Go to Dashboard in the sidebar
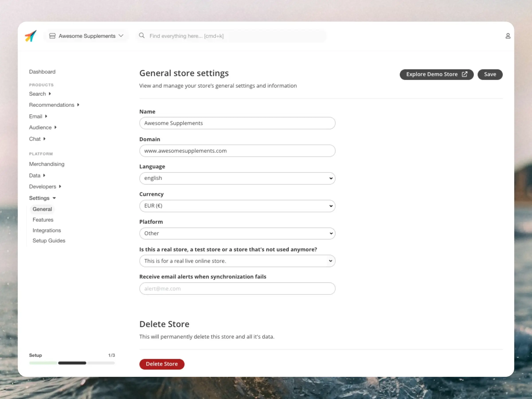The image size is (532, 399). coord(42,72)
